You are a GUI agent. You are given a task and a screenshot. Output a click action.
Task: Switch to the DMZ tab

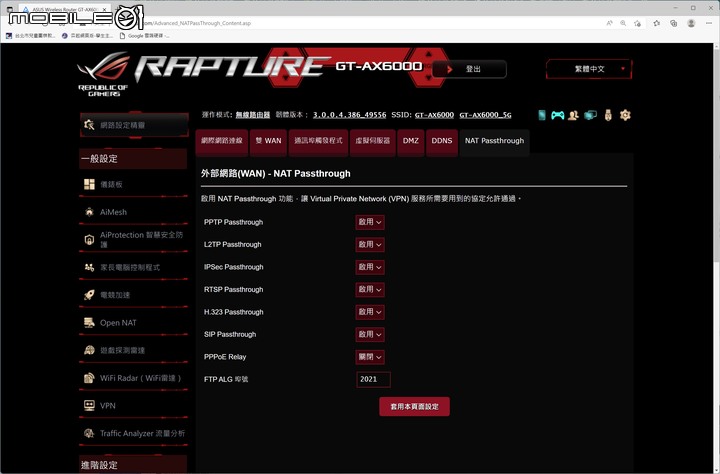411,141
